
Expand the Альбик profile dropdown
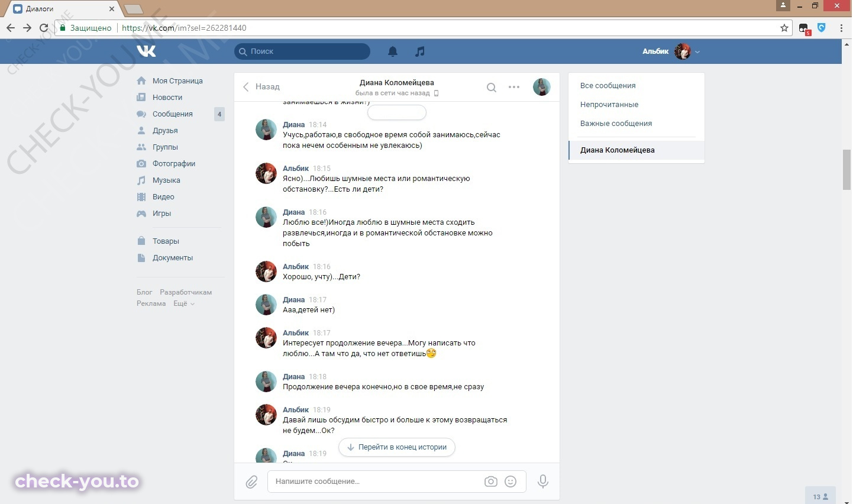click(671, 51)
